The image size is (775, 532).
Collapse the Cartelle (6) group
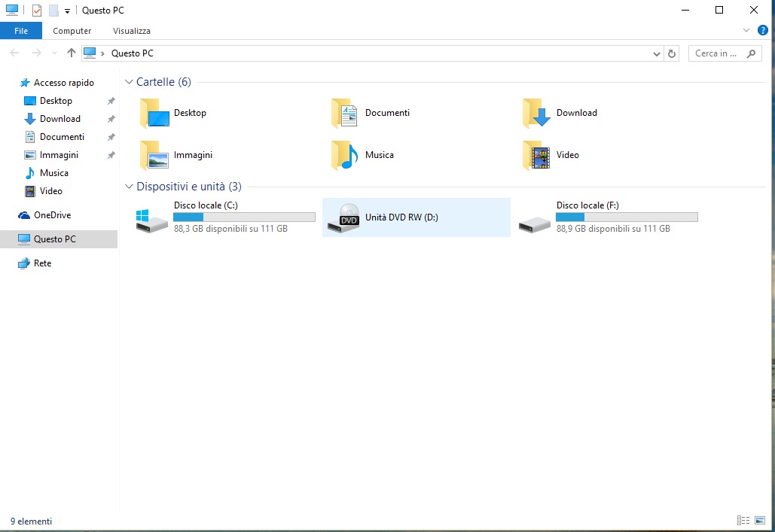[x=129, y=82]
